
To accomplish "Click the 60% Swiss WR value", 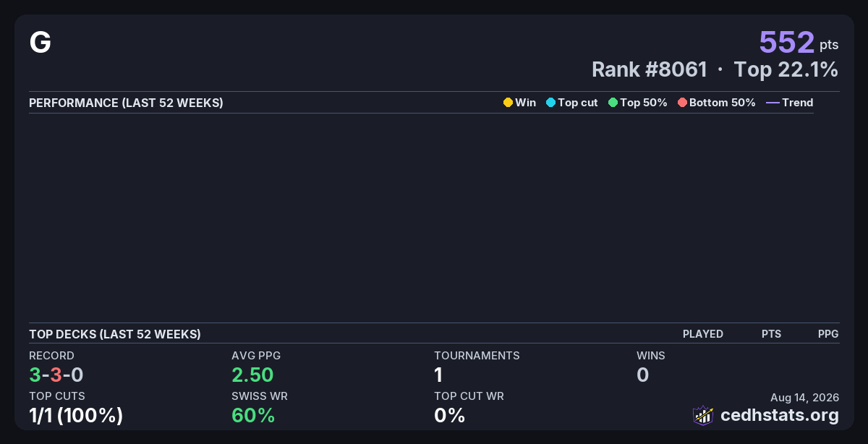I will [x=253, y=415].
